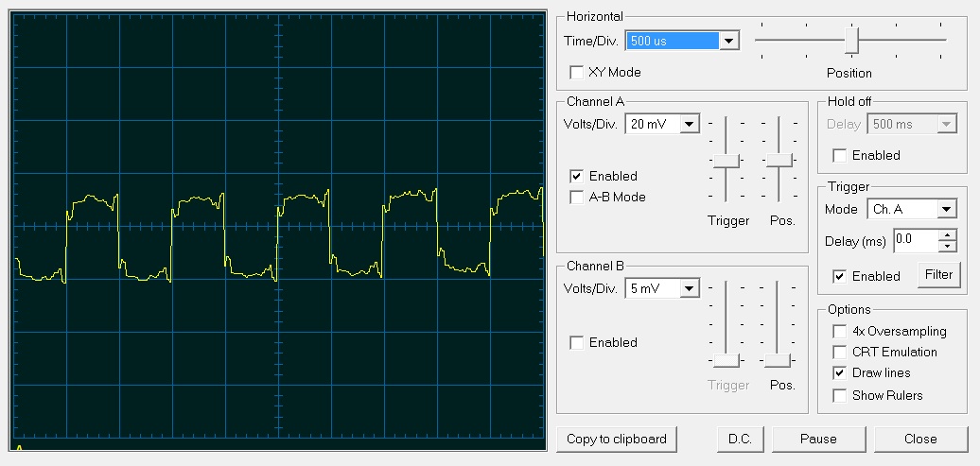Enable Channel B checkbox

click(x=576, y=342)
